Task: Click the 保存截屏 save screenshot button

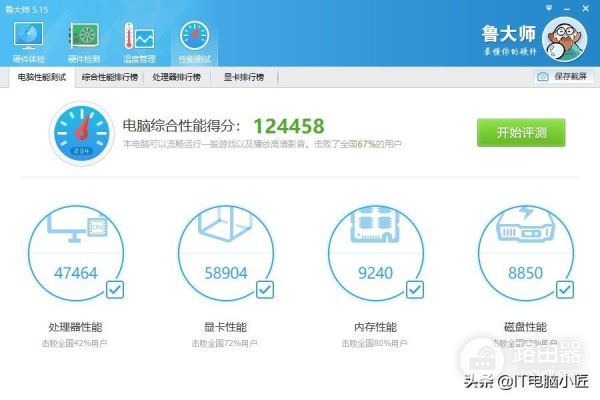Action: [x=564, y=77]
